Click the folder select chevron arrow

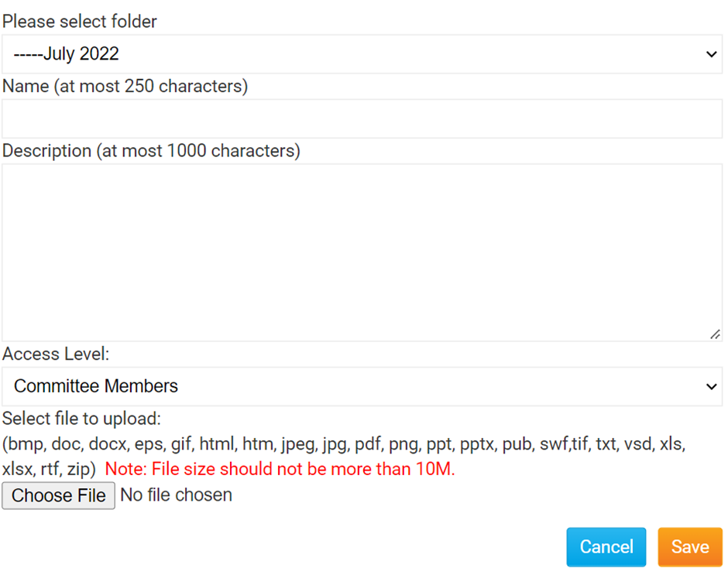pyautogui.click(x=711, y=54)
